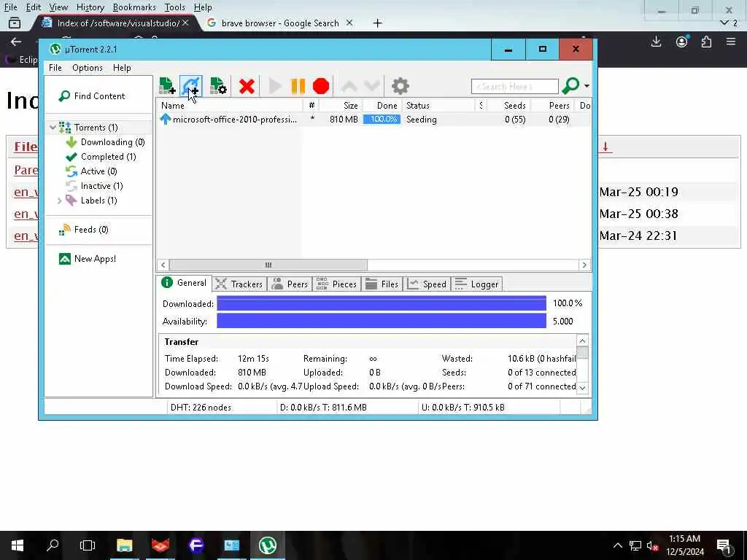This screenshot has height=560, width=747.
Task: Open New Apps! in sidebar
Action: point(88,259)
